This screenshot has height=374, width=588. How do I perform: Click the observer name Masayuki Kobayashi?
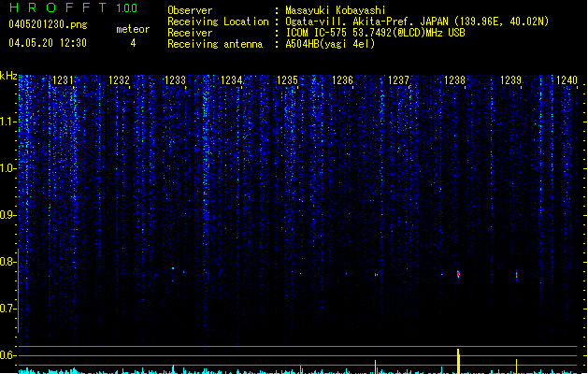pos(335,10)
